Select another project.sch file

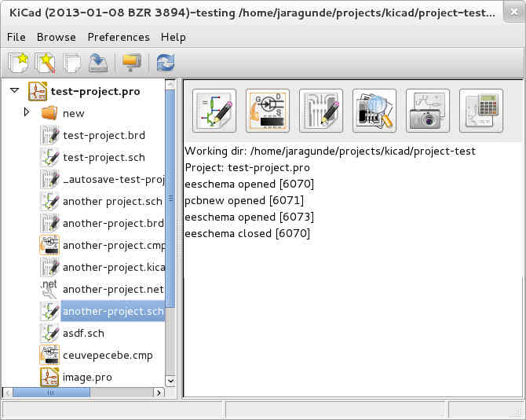tap(112, 201)
